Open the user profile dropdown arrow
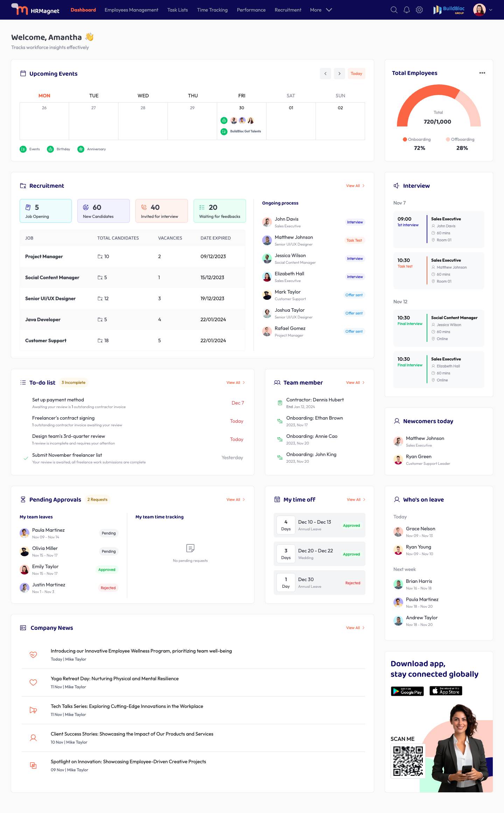 [491, 10]
